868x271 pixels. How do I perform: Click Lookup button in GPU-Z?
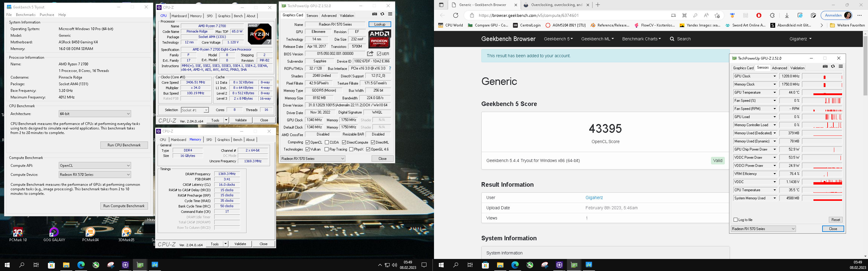point(380,24)
